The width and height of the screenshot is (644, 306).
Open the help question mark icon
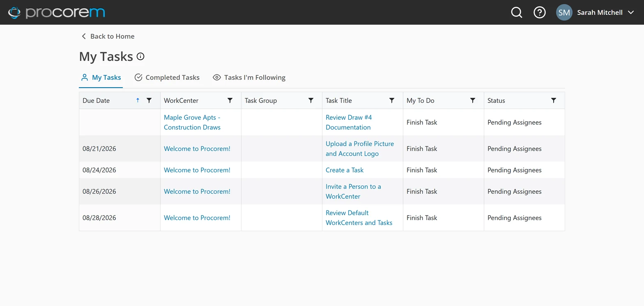tap(539, 12)
